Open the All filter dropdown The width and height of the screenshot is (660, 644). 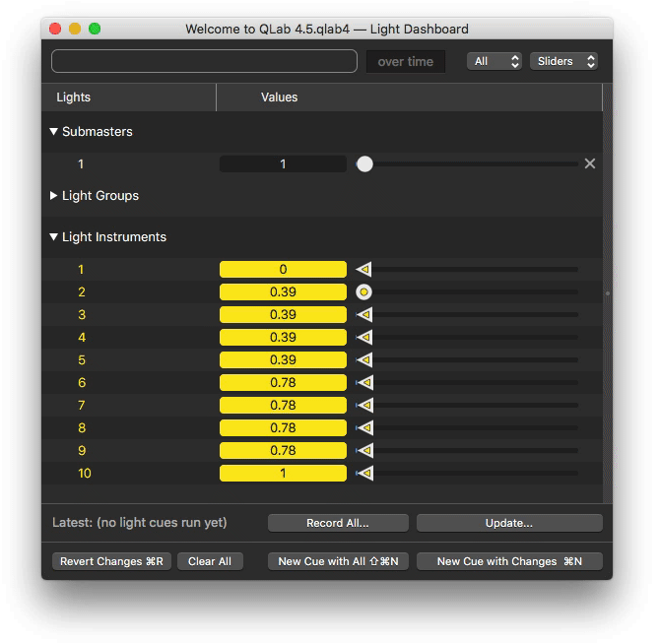coord(495,61)
